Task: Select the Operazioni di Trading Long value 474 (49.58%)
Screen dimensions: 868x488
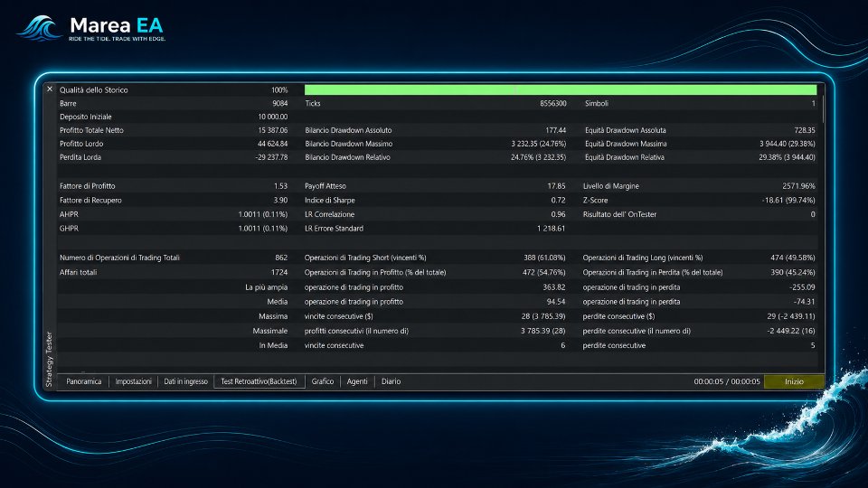Action: [x=793, y=258]
